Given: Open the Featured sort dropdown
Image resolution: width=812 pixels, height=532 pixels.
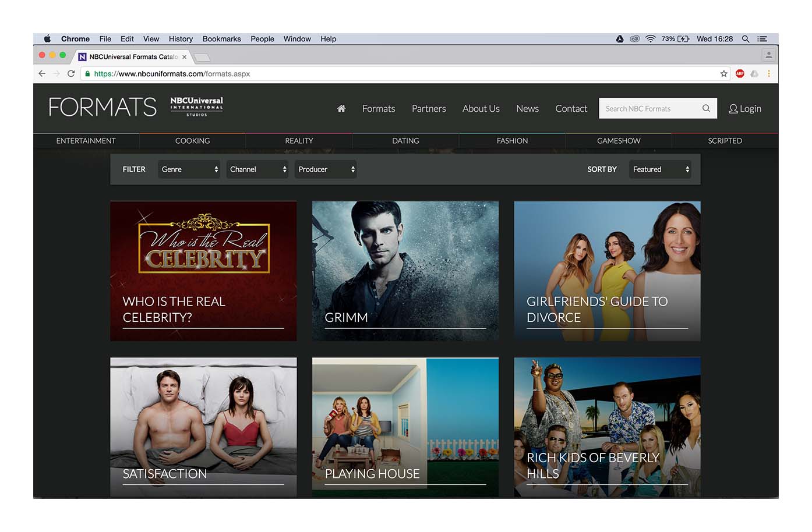Looking at the screenshot, I should click(x=660, y=169).
